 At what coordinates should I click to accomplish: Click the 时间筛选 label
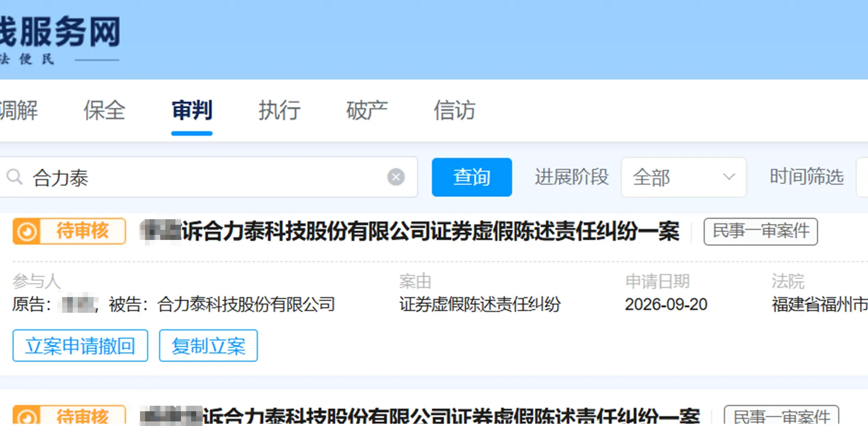click(x=806, y=177)
